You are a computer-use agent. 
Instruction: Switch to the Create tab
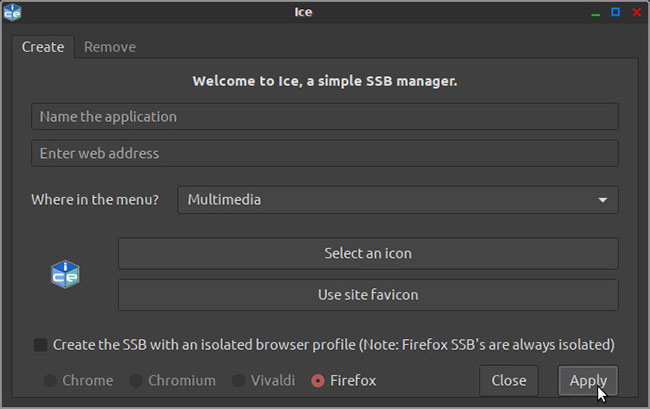click(x=43, y=47)
